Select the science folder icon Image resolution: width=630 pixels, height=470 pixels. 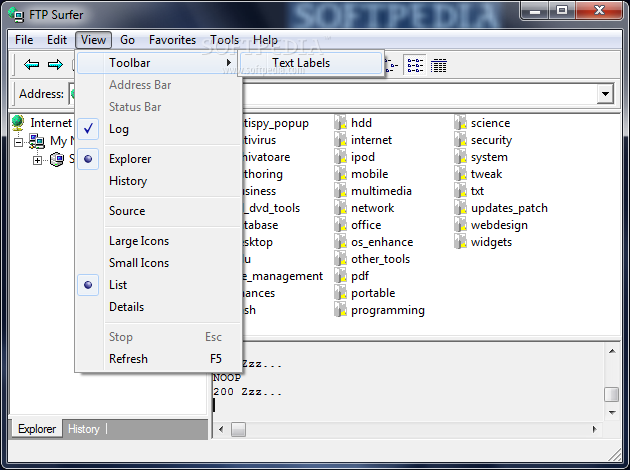(x=460, y=123)
